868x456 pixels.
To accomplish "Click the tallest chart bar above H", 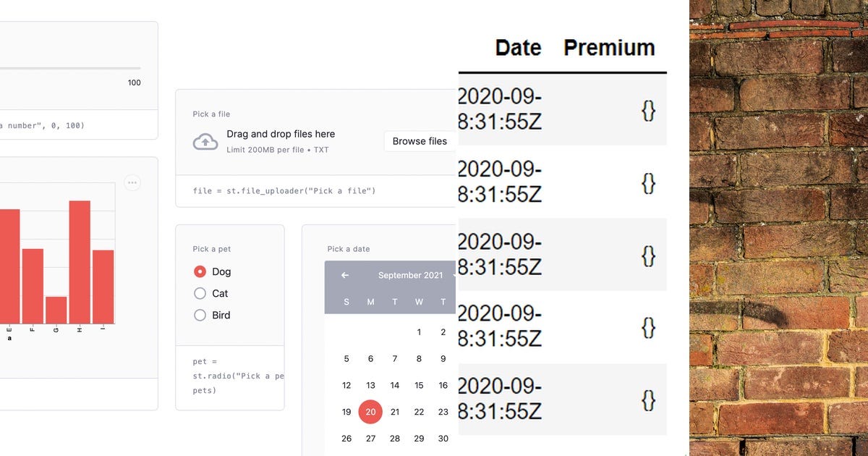I will [80, 262].
